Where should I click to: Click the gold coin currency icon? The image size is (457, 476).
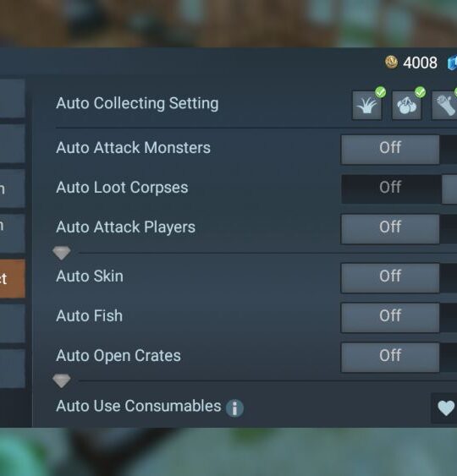pyautogui.click(x=391, y=63)
